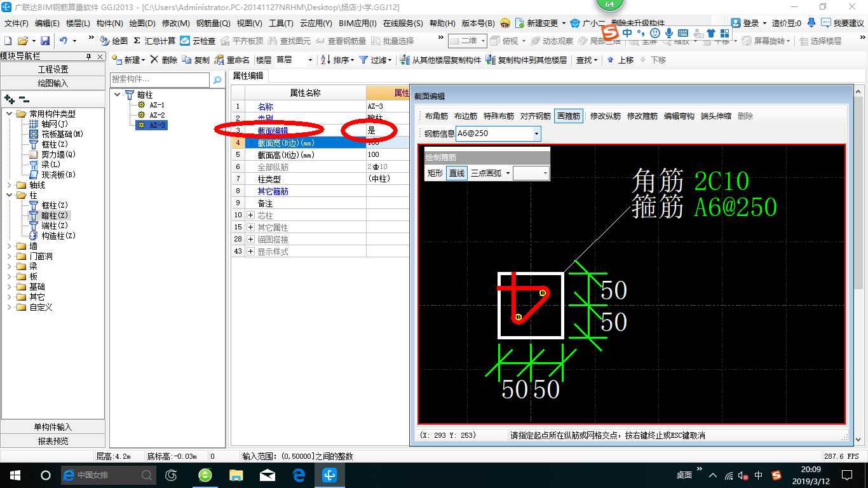This screenshot has height=488, width=868.
Task: Run 汇总计算 summary calculation
Action: (x=154, y=41)
